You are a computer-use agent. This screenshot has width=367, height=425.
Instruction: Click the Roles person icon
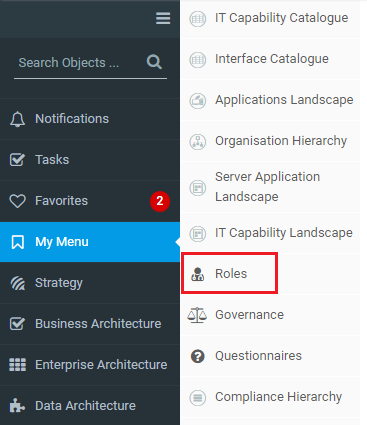[x=198, y=274]
